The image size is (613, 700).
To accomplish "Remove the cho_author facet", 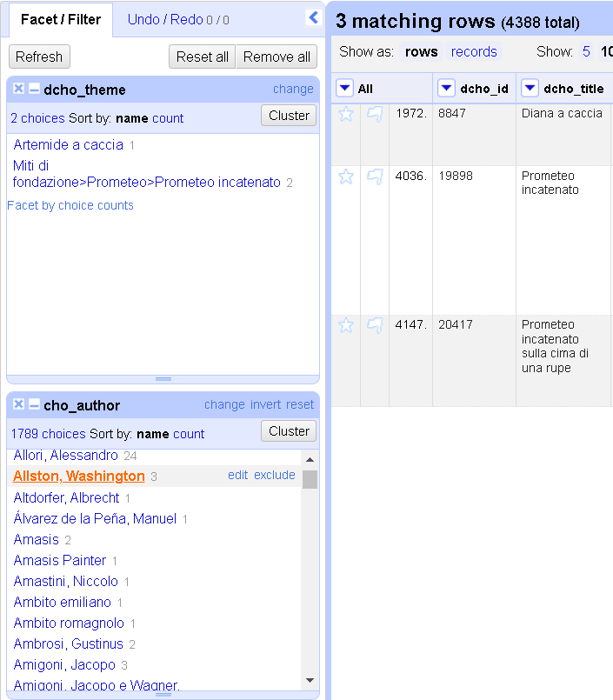I will (18, 404).
